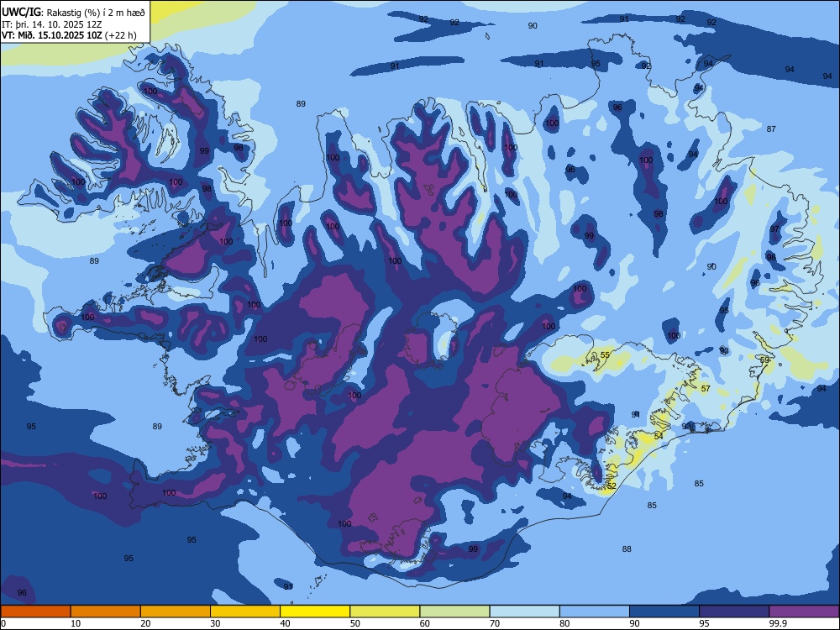Click the light blue 80–90 legend swatch
Image resolution: width=840 pixels, height=630 pixels.
[595, 612]
